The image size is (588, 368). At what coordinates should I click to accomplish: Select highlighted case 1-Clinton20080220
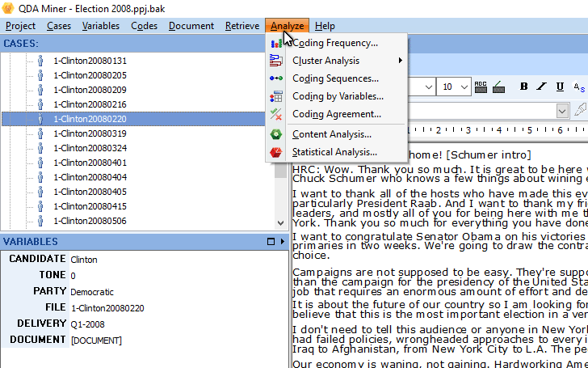coord(90,119)
